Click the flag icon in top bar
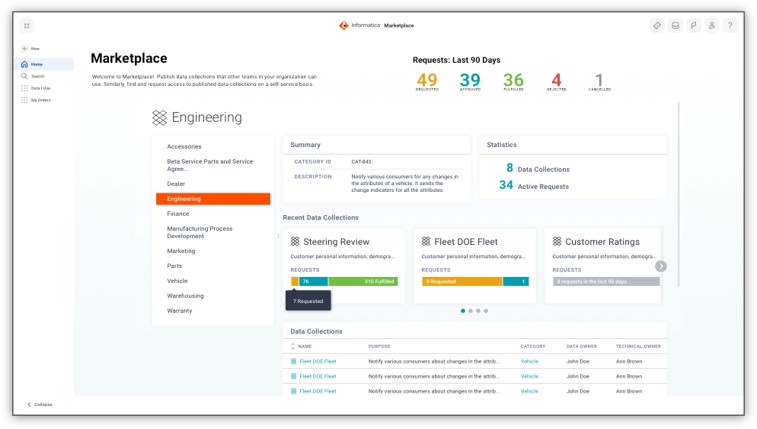Image resolution: width=757 pixels, height=429 pixels. coord(693,26)
